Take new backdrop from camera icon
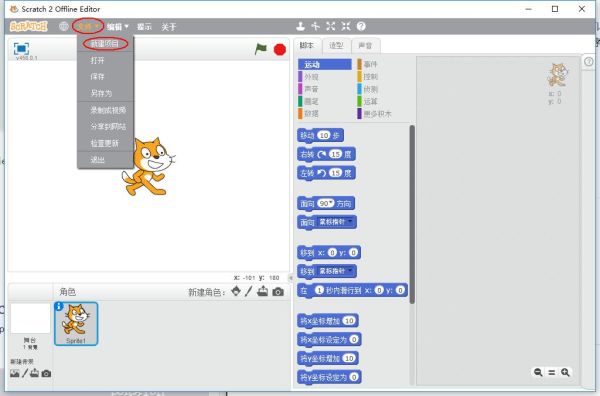This screenshot has width=600, height=396. [x=46, y=373]
